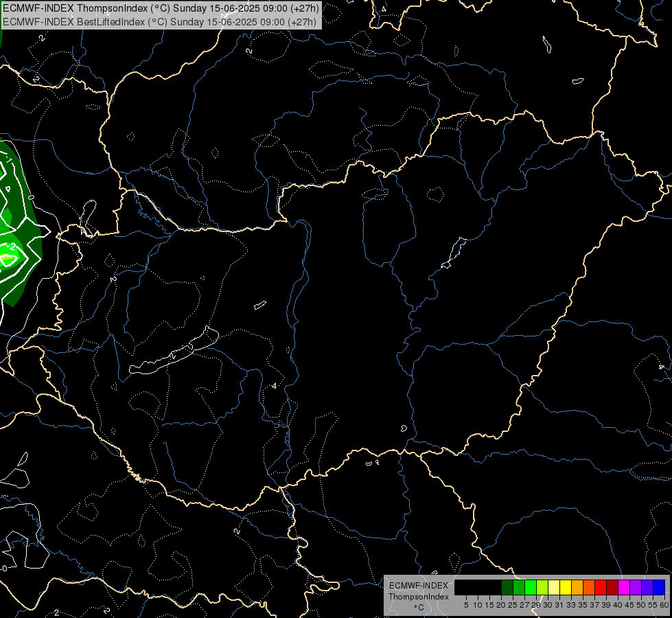Click the medium green 25–27 legend swatch
Screen dimensions: 672x618
tap(519, 587)
